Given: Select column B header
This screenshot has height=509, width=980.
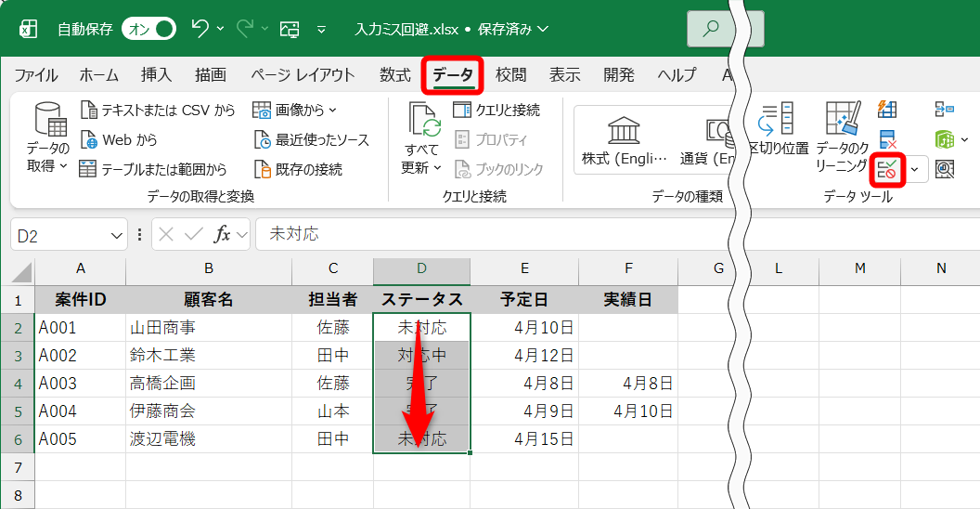Looking at the screenshot, I should 209,268.
